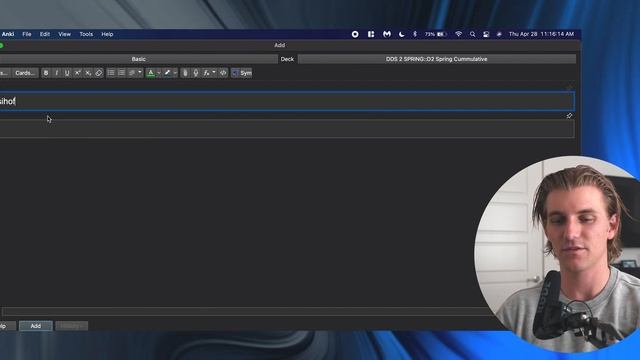This screenshot has width=640, height=360.
Task: Open the Edit menu
Action: click(x=45, y=34)
